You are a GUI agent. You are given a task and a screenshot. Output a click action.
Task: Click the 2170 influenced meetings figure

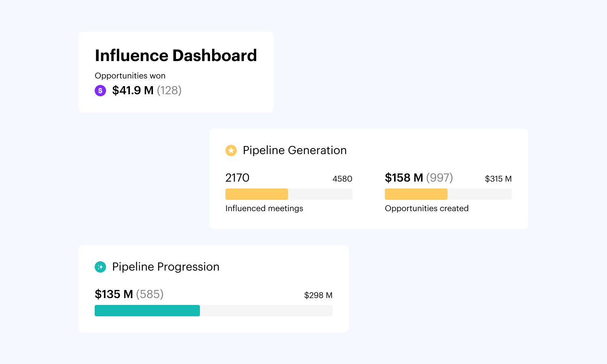click(237, 178)
